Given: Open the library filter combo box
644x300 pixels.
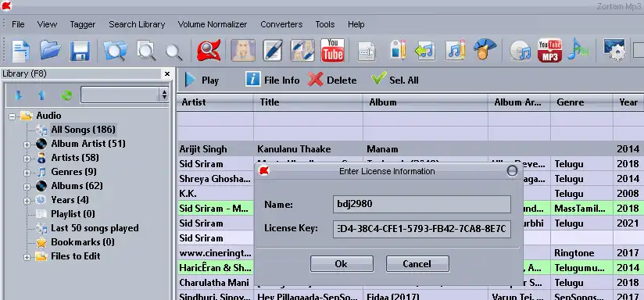Looking at the screenshot, I should (x=124, y=95).
